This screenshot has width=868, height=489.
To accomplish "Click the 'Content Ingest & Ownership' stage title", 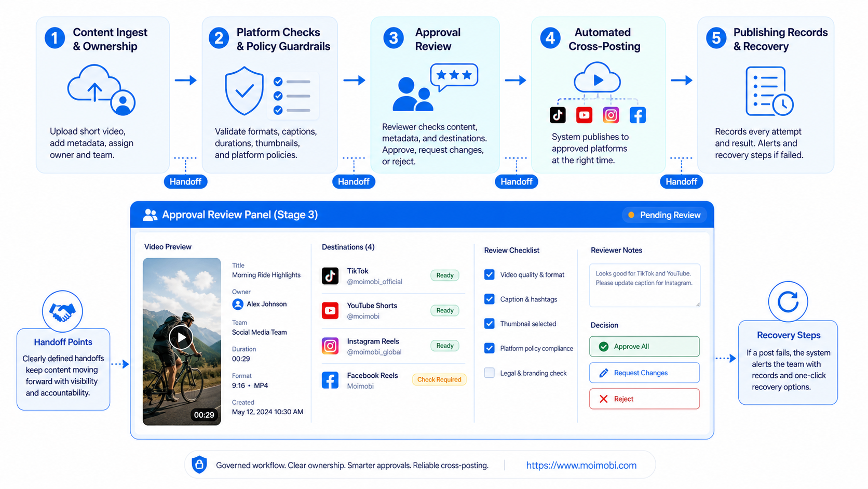I will pos(110,39).
